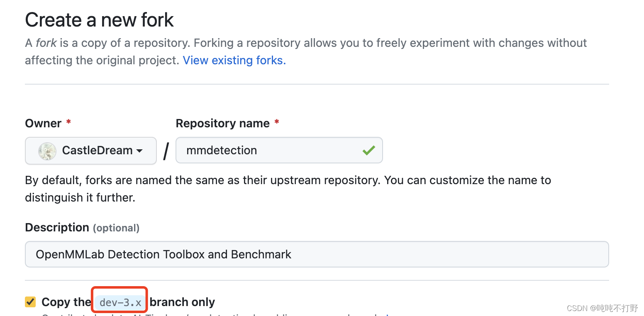Click into the Description text field
The image size is (644, 316).
(x=317, y=254)
